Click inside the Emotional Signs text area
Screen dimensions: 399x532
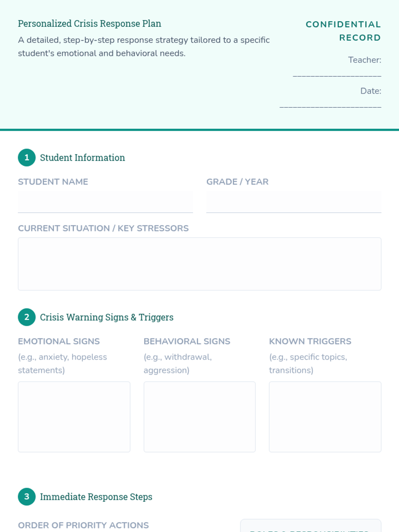[x=74, y=417]
